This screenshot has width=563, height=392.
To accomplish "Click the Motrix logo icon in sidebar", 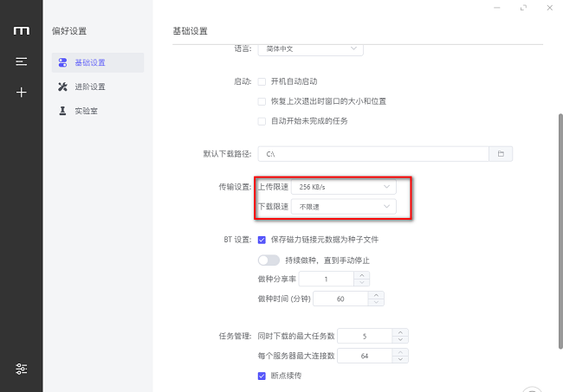I will 22,31.
